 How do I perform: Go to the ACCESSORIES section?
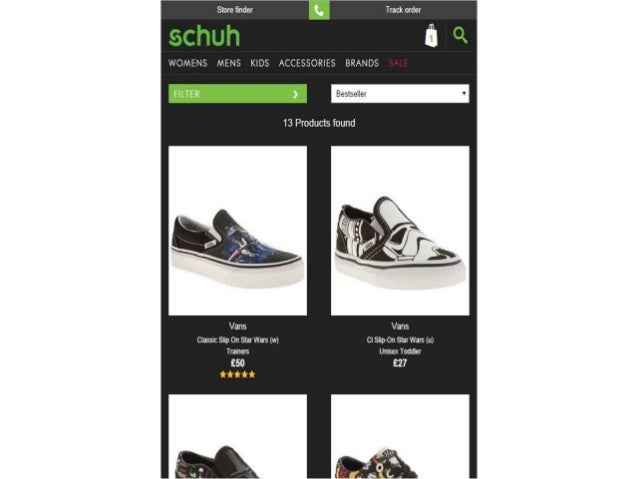click(x=307, y=63)
